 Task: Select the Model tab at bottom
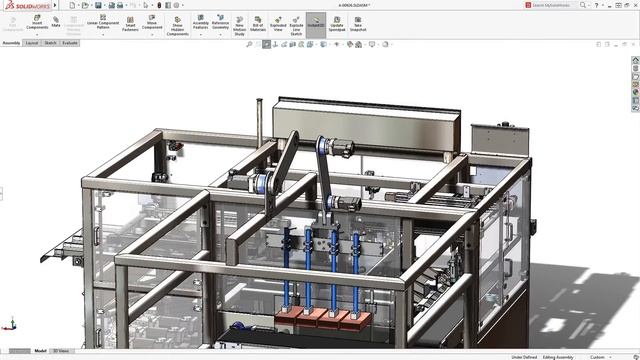(40, 351)
